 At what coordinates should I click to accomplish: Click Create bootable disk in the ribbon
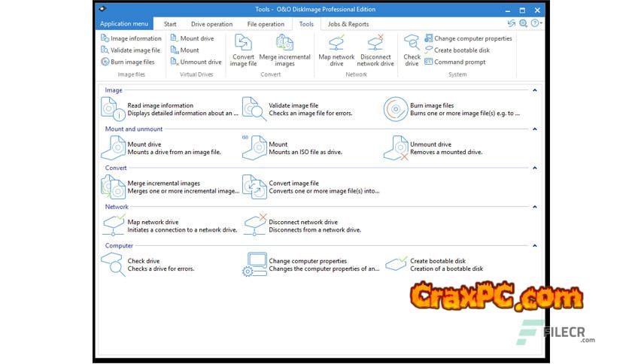[x=457, y=50]
